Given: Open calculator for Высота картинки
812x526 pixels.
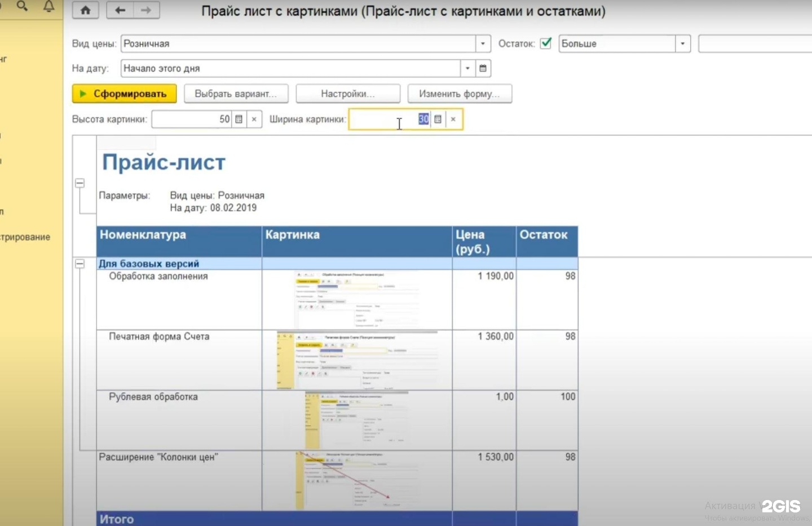Looking at the screenshot, I should coord(239,119).
